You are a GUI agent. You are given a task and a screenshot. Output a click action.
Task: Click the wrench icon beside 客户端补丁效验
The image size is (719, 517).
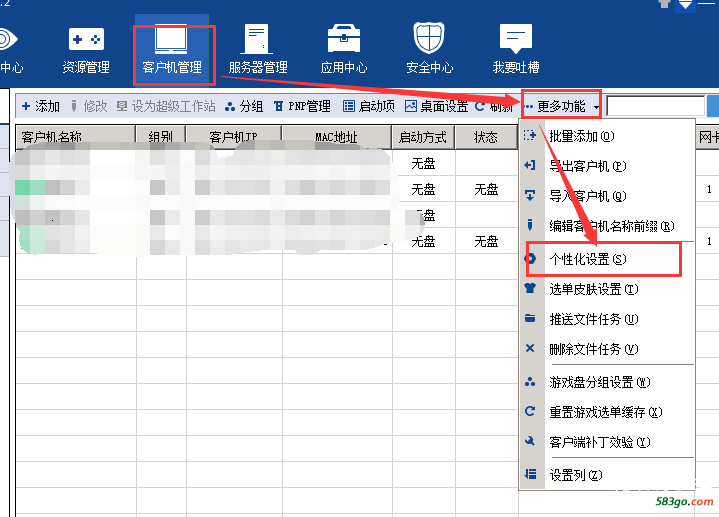point(530,441)
